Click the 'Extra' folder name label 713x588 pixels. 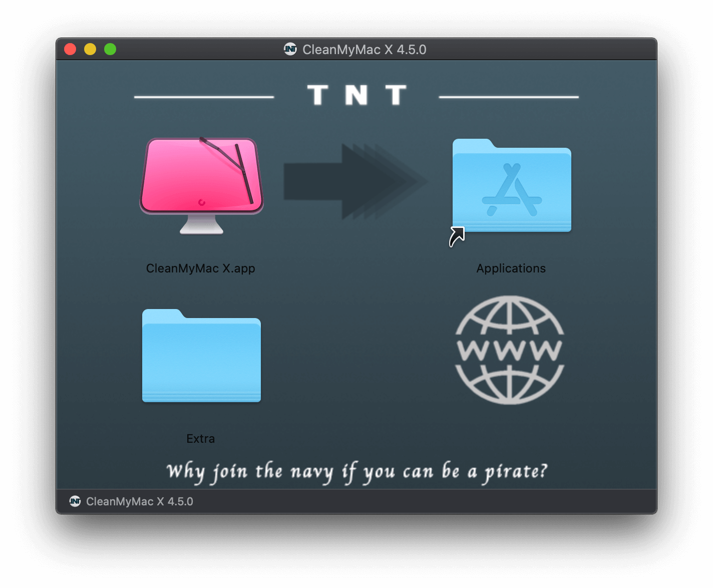200,439
